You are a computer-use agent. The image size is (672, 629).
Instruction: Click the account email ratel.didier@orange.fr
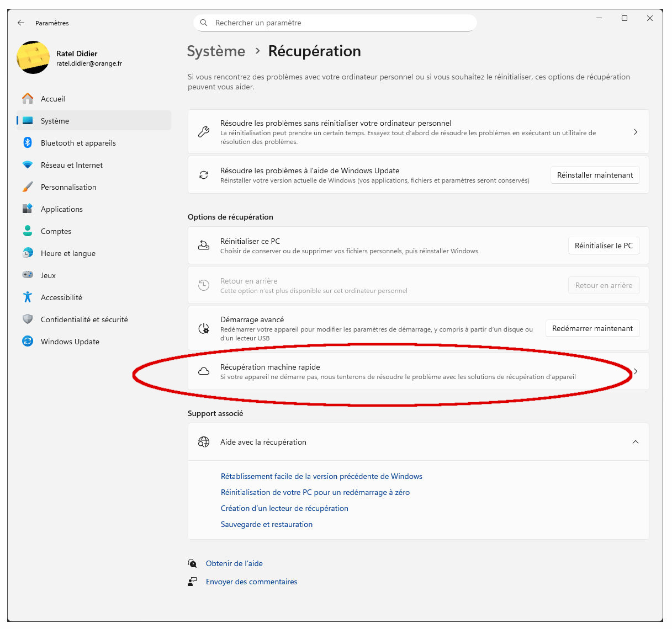tap(89, 63)
